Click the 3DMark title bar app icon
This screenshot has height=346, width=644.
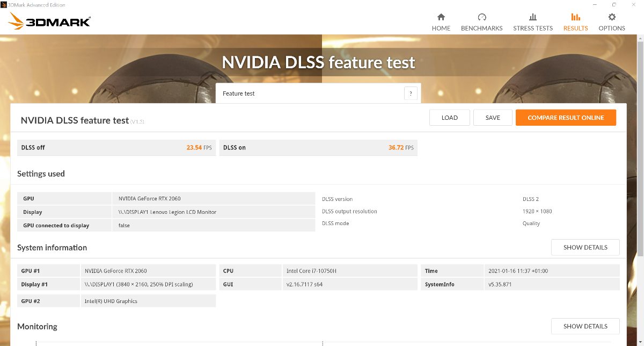click(x=4, y=5)
